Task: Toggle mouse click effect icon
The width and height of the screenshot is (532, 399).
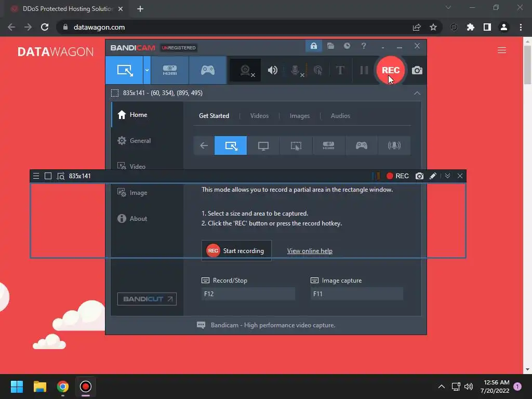Action: (318, 70)
